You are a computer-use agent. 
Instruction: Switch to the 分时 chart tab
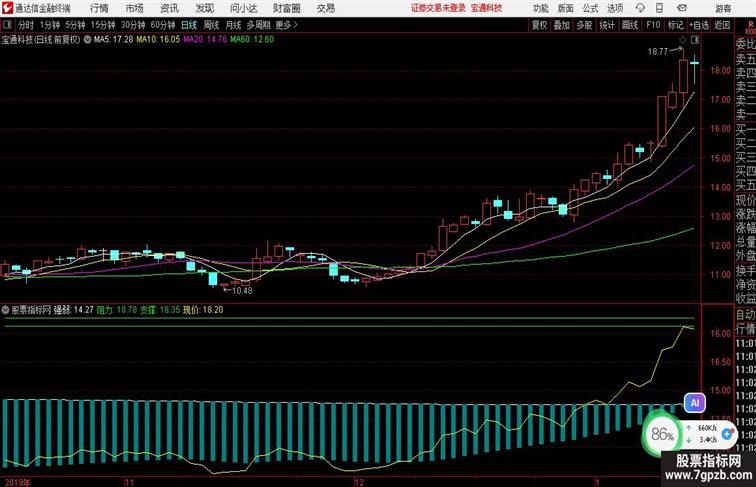(26, 25)
